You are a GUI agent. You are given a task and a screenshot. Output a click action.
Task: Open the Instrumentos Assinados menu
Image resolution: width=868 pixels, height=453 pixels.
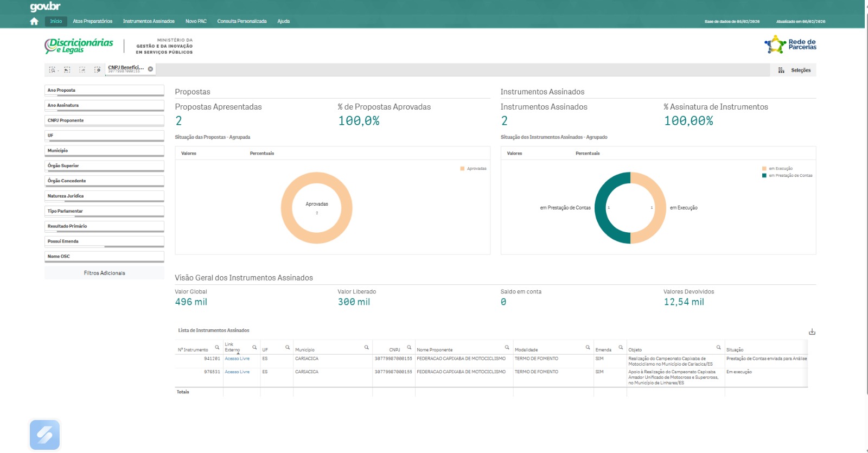(x=149, y=21)
